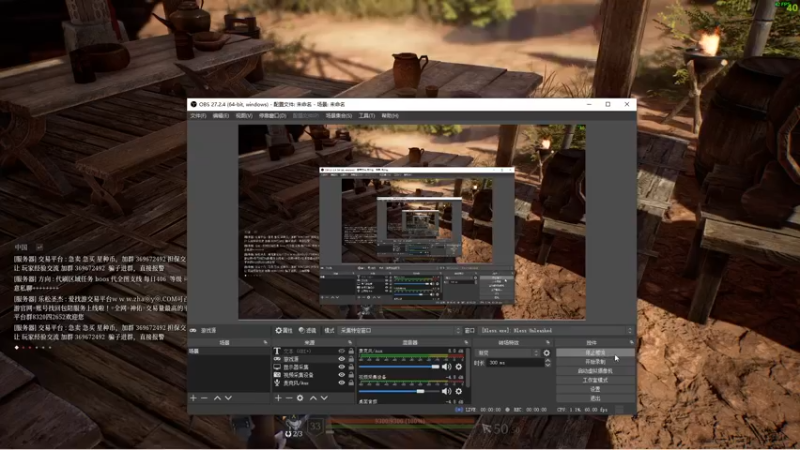Click the 启动虚拟摄像机 button
Image resolution: width=800 pixels, height=450 pixels.
595,371
